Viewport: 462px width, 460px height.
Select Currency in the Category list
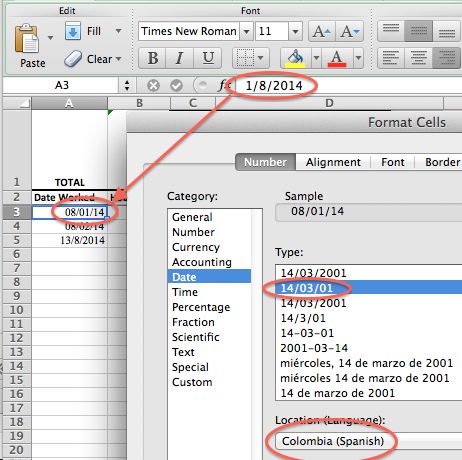click(209, 247)
